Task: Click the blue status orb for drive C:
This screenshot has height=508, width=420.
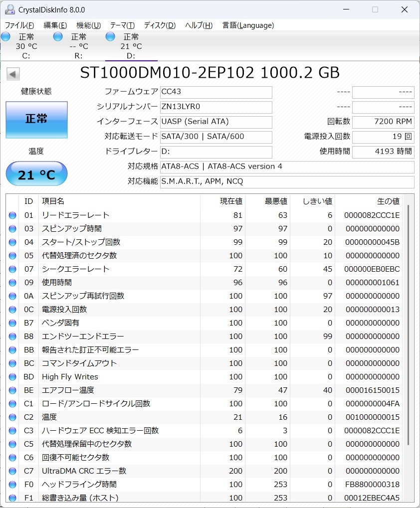Action: point(5,36)
